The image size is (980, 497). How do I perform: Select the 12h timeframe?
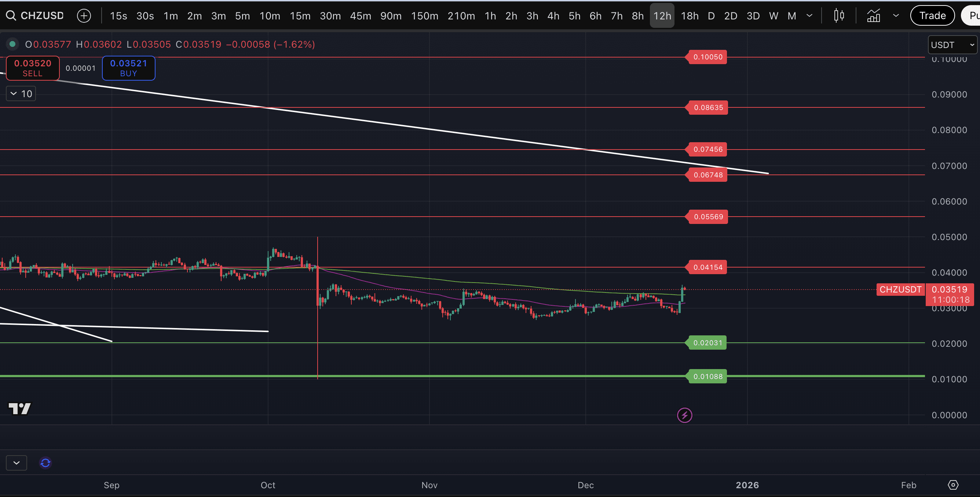point(662,16)
